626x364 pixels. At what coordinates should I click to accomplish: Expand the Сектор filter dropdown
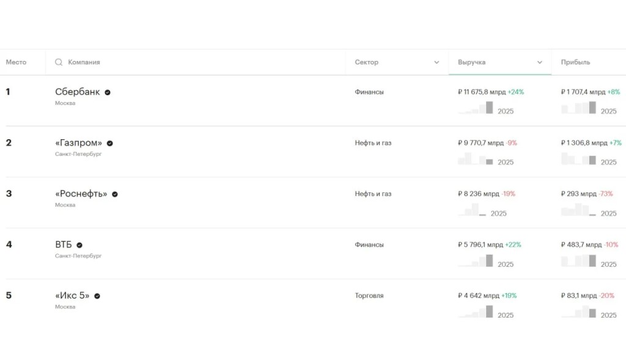(x=436, y=62)
